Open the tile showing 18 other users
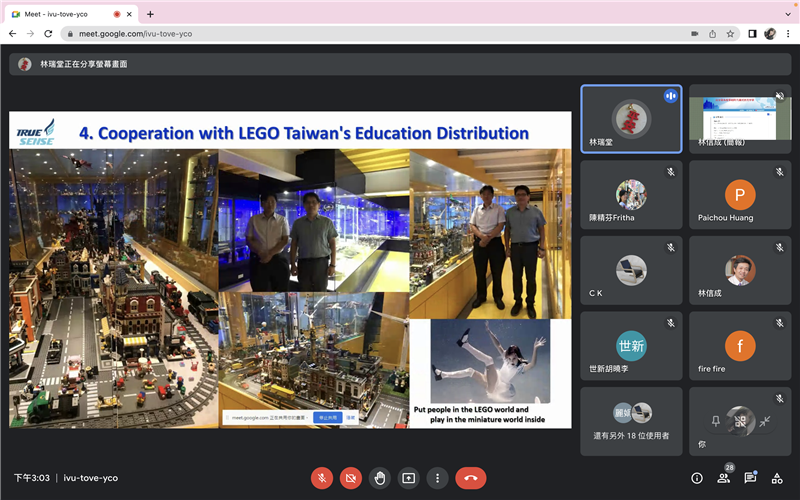This screenshot has width=800, height=500. [631, 421]
